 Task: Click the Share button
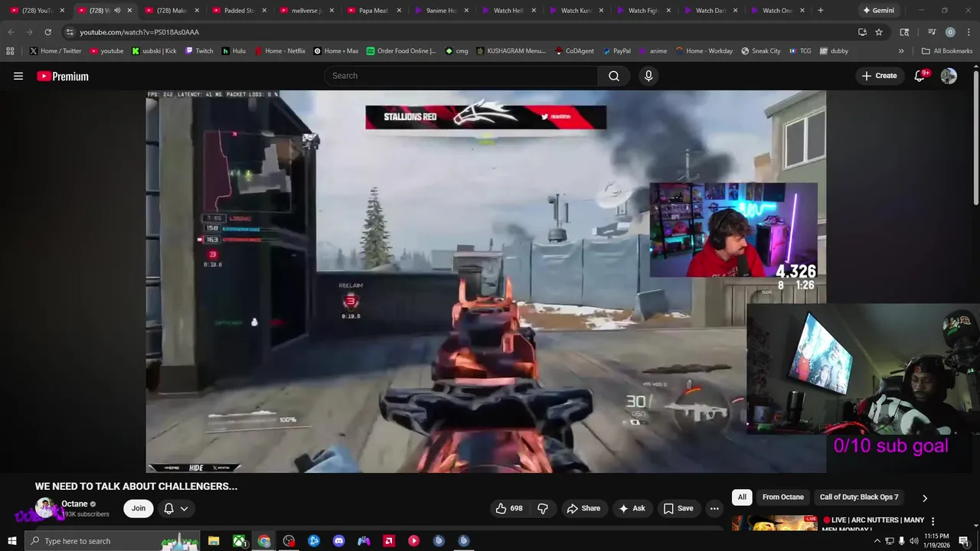[x=583, y=508]
